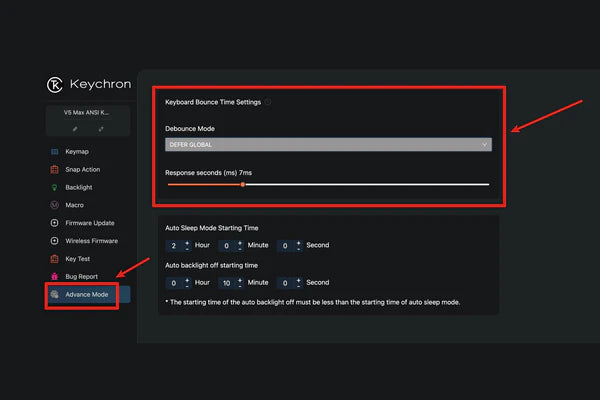Select Advance Mode in sidebar

coord(87,294)
